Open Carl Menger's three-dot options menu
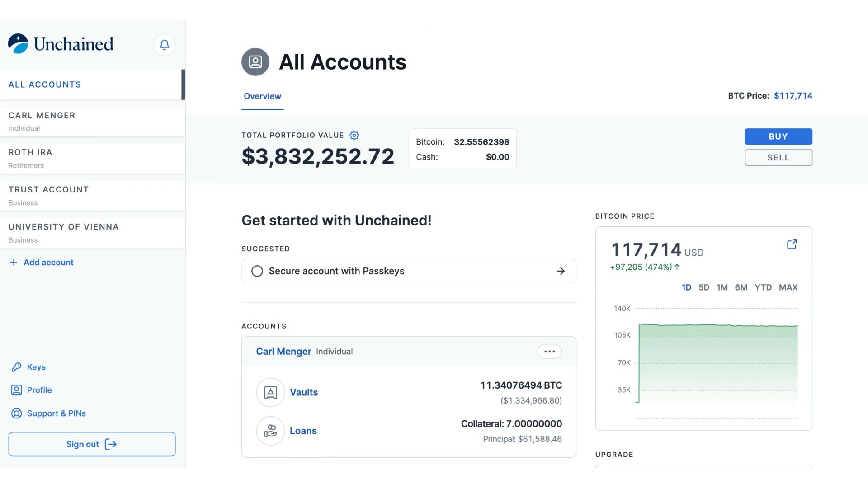Screen dimensions: 868x488 tap(549, 352)
